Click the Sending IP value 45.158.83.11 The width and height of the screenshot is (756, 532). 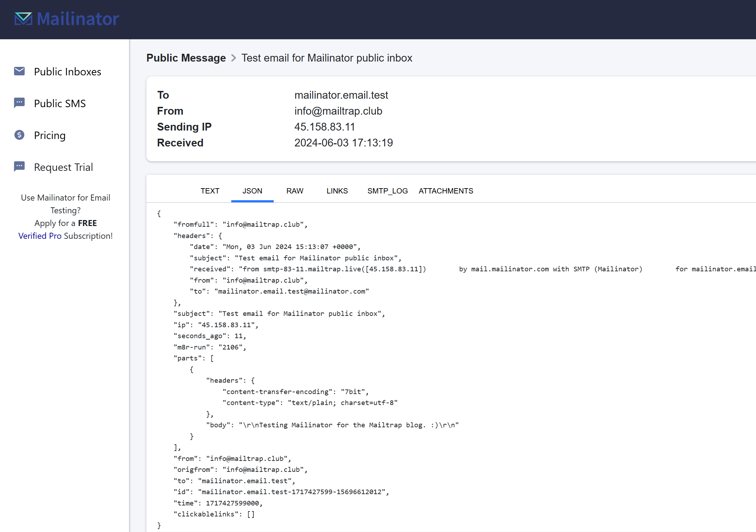tap(325, 127)
